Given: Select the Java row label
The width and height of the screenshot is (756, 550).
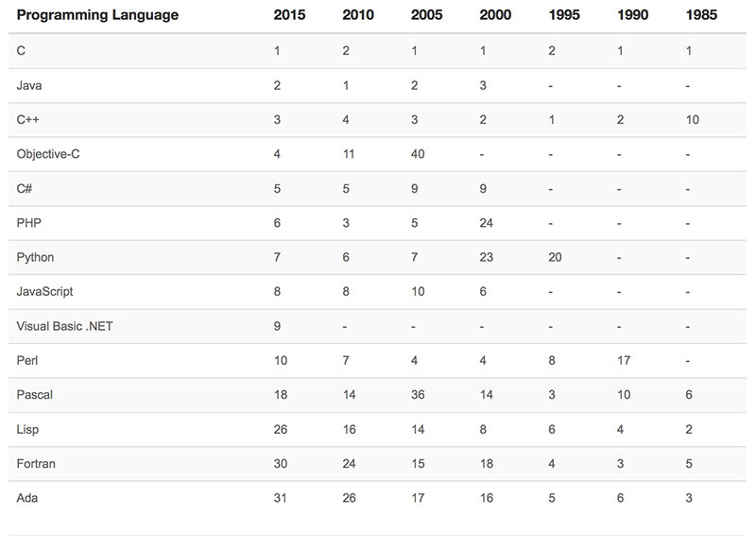Looking at the screenshot, I should click(29, 85).
